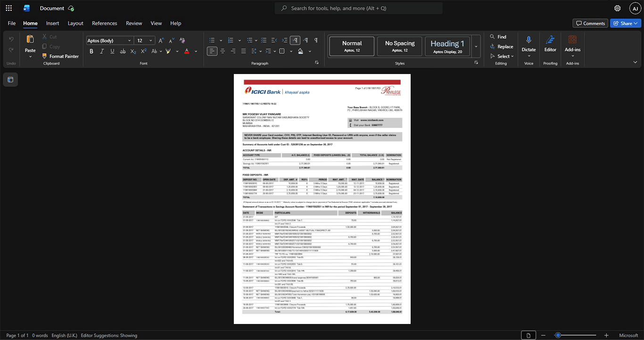This screenshot has width=644, height=340.
Task: Center align the paragraph
Action: tap(223, 51)
